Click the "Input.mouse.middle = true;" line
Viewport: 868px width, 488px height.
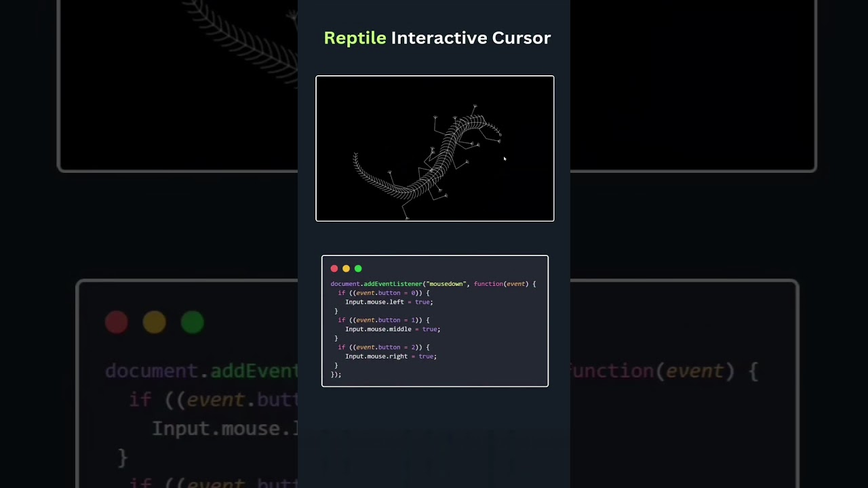pos(393,329)
